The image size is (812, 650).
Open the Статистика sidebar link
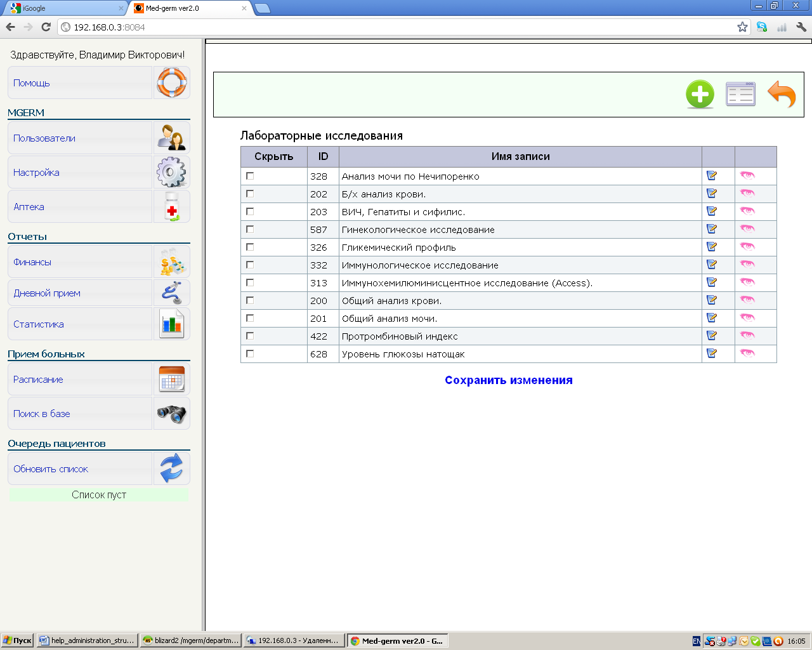tap(39, 324)
